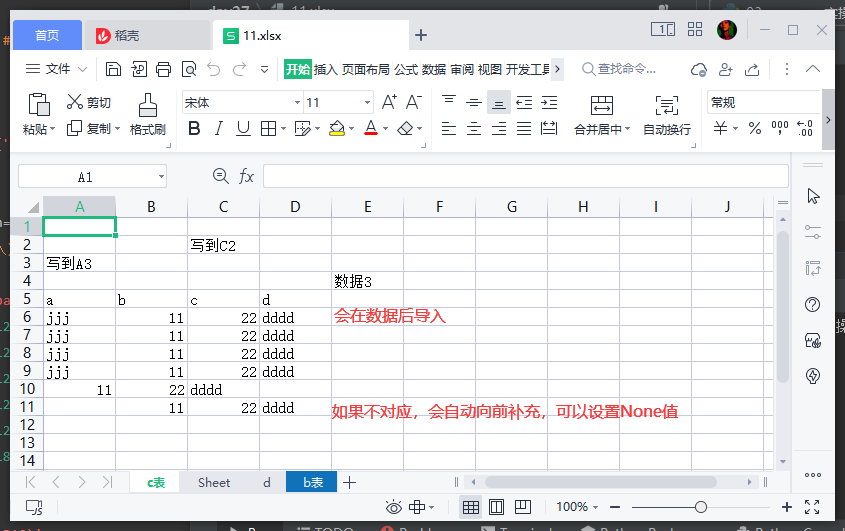Open font size dropdown 11
Viewport: 845px width, 531px height.
(x=367, y=102)
